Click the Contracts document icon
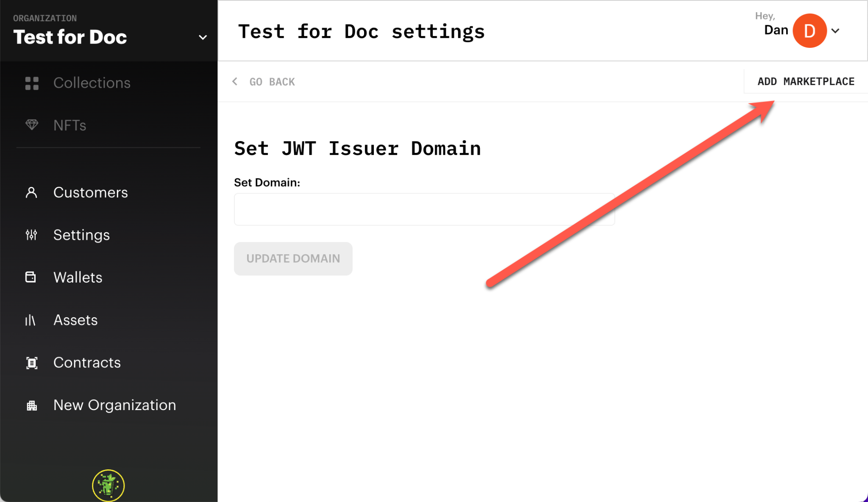Screen dimensions: 868x502 (x=32, y=363)
